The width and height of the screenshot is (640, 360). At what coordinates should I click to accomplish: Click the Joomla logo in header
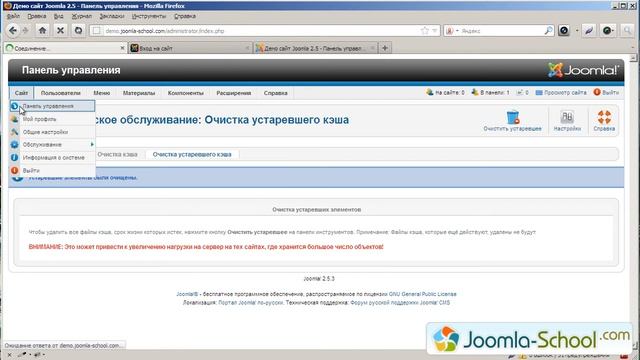point(583,70)
